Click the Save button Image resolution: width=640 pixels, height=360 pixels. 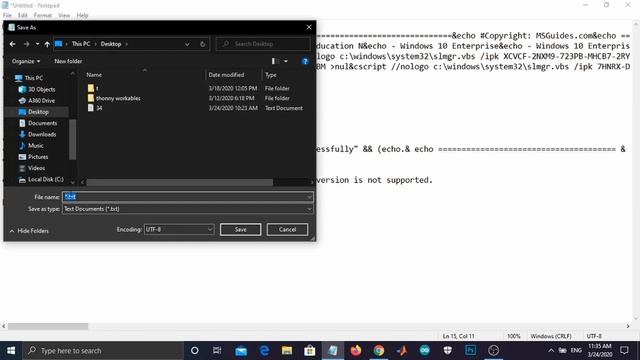(240, 229)
